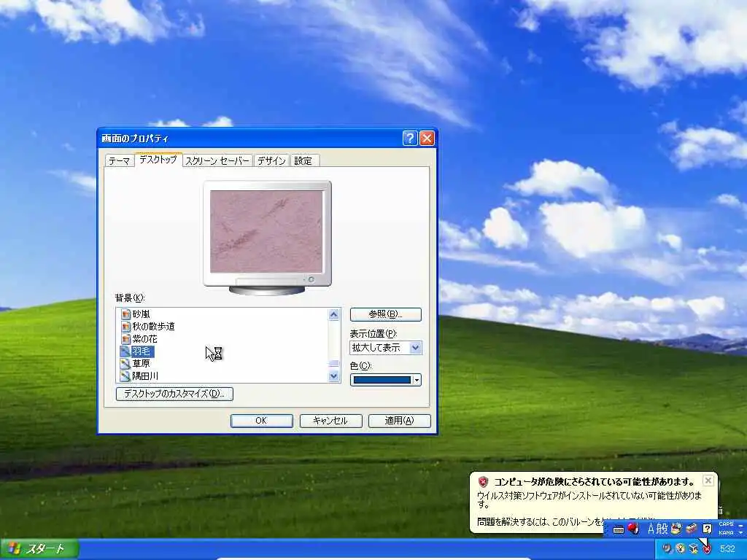The width and height of the screenshot is (747, 560).
Task: Click background list scroll up arrow
Action: 334,314
